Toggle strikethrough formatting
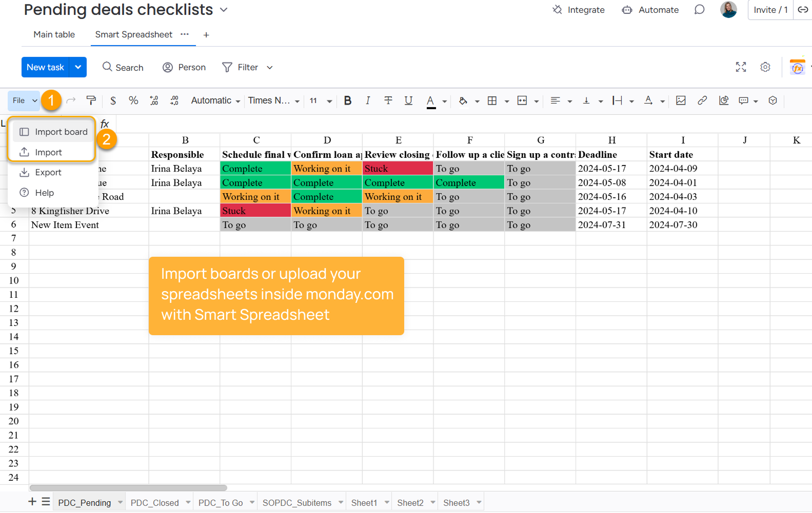Viewport: 812px width, 513px height. pos(388,100)
